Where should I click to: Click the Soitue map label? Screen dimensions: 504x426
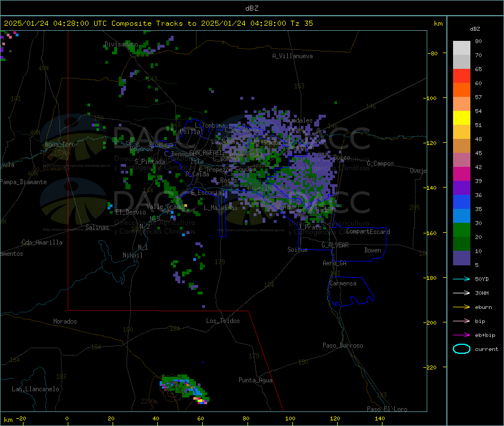(x=297, y=250)
